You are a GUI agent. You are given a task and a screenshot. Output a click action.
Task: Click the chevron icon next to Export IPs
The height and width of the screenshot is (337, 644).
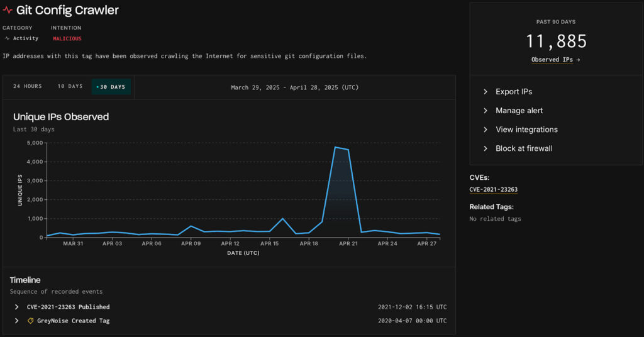tap(486, 92)
